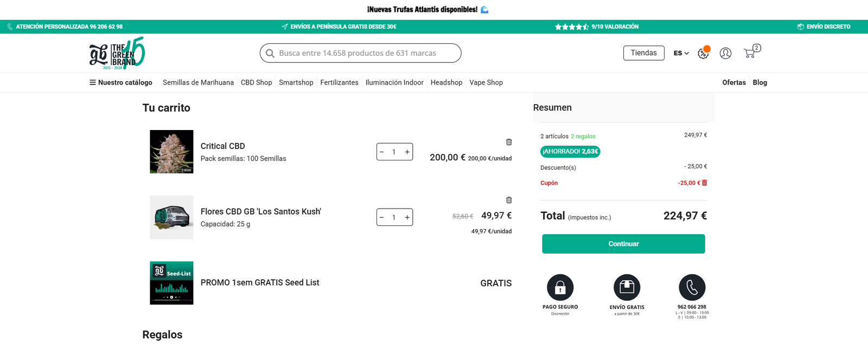This screenshot has width=868, height=349.
Task: Delete Critical CBD from cart
Action: click(509, 142)
